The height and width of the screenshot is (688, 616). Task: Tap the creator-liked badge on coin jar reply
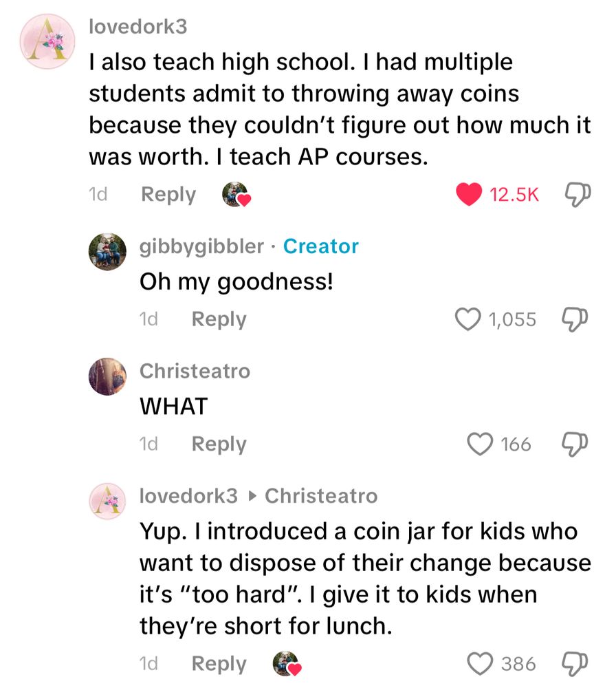(288, 665)
